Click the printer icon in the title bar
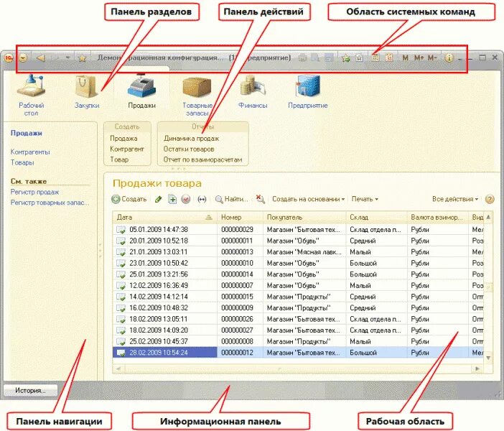 [x=303, y=58]
